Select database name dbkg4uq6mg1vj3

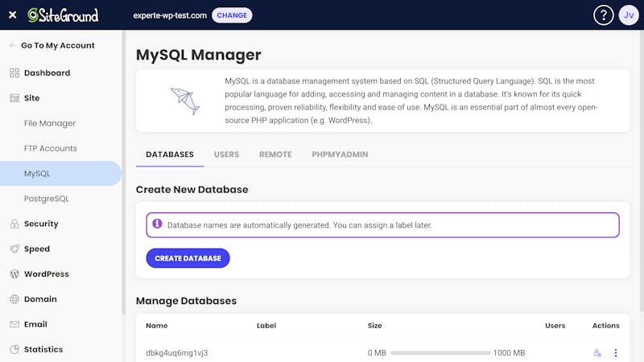click(177, 353)
